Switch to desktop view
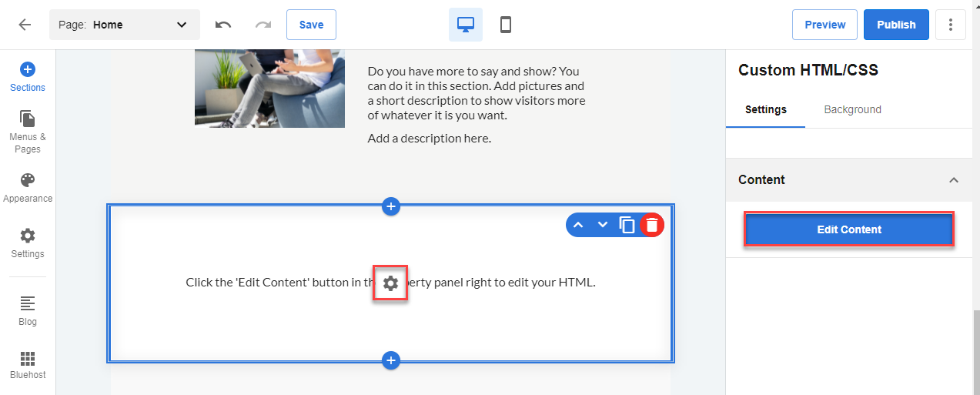980x395 pixels. pos(466,25)
